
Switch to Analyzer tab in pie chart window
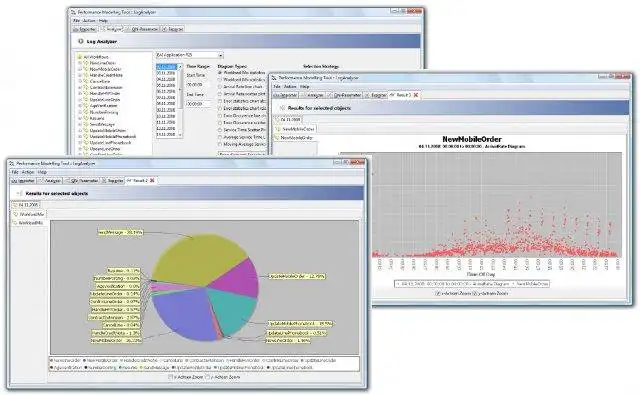point(50,181)
